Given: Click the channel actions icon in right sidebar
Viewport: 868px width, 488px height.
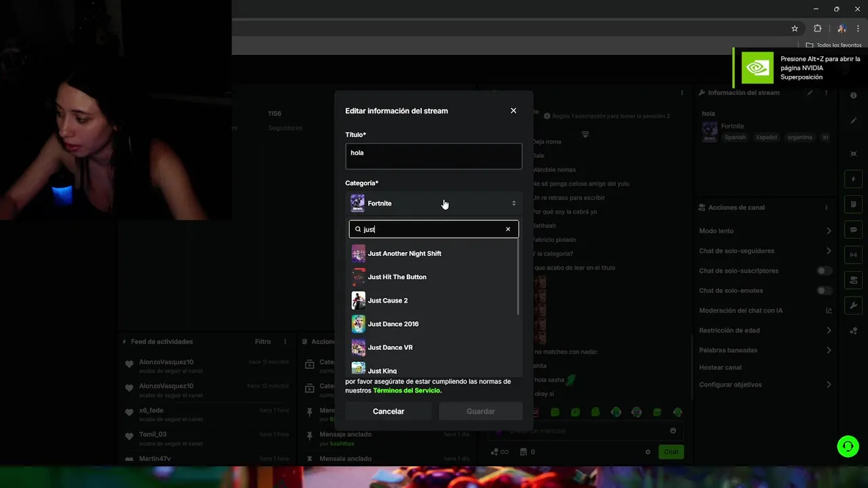Looking at the screenshot, I should (854, 281).
